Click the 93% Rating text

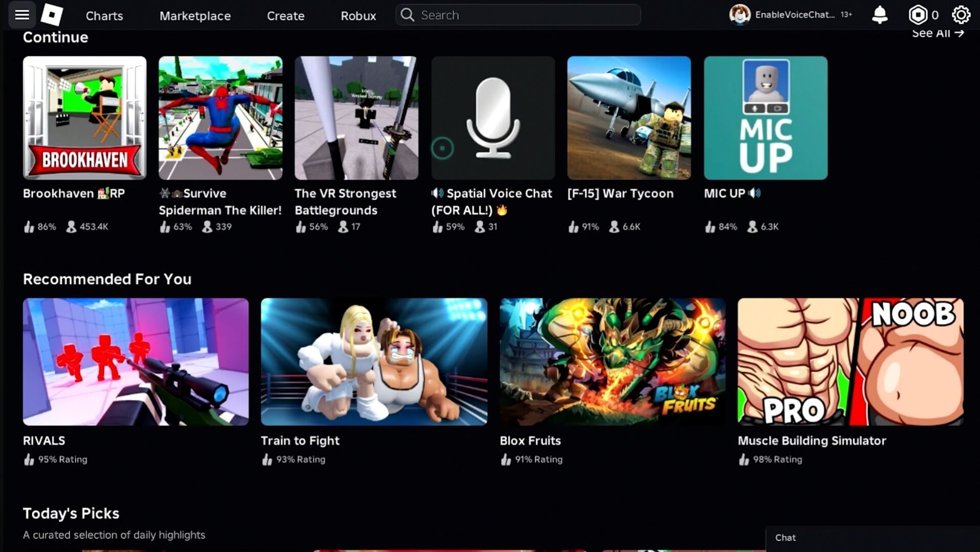click(301, 459)
